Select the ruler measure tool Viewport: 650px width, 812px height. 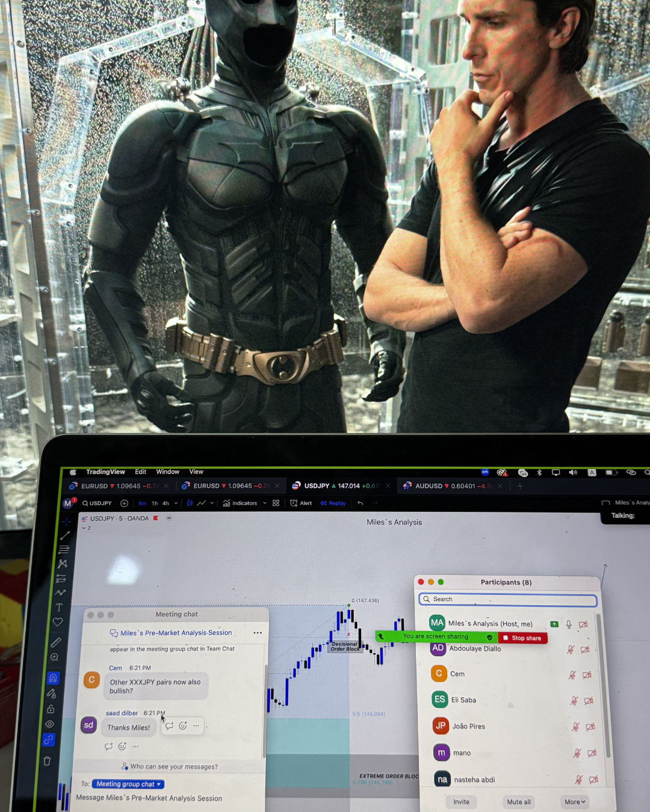[x=56, y=642]
